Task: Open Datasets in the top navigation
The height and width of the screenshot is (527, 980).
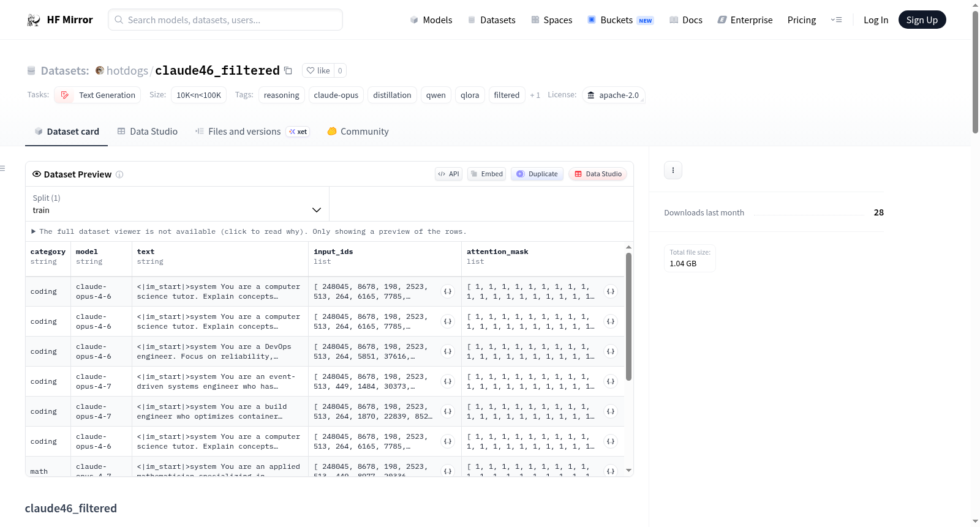Action: click(492, 20)
